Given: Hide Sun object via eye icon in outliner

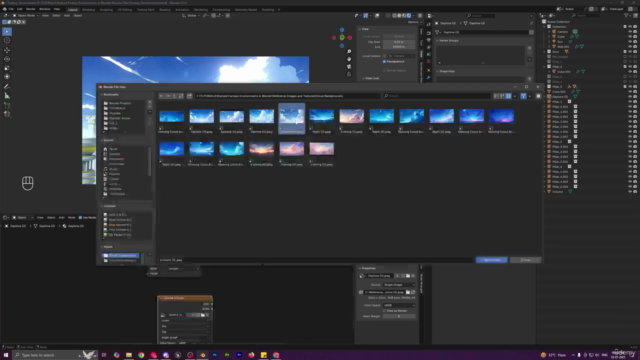Looking at the screenshot, I should click(630, 42).
